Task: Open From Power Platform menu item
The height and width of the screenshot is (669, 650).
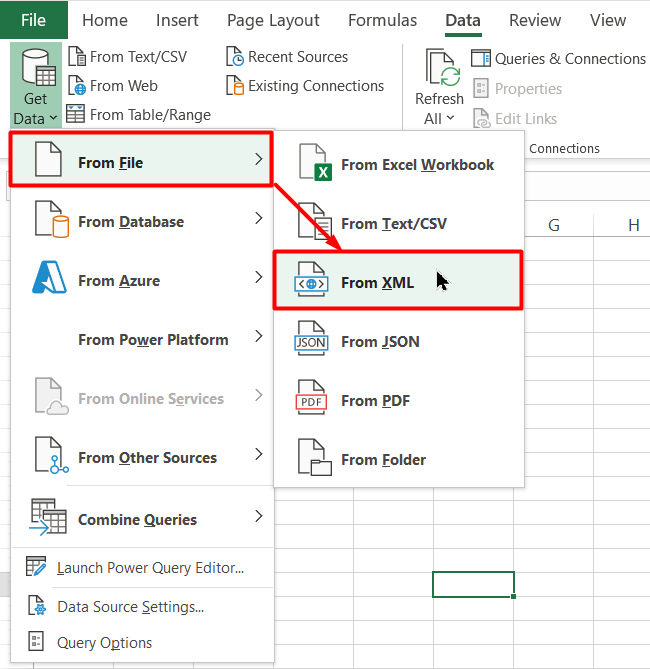Action: pos(142,339)
